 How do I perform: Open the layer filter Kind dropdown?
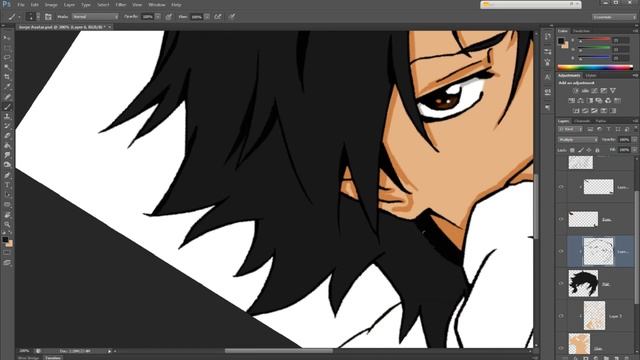tap(570, 129)
